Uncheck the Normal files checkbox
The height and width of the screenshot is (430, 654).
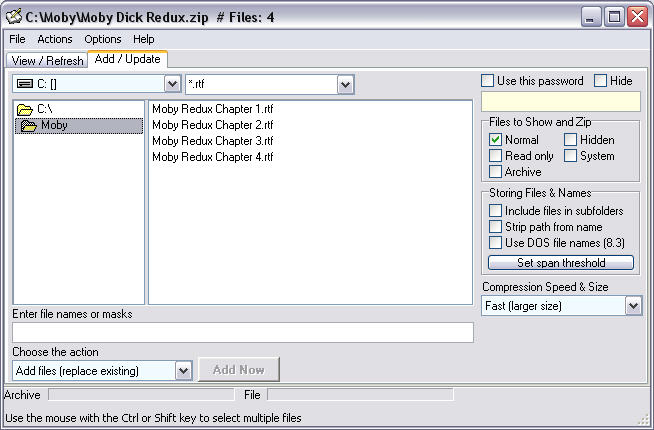coord(495,140)
